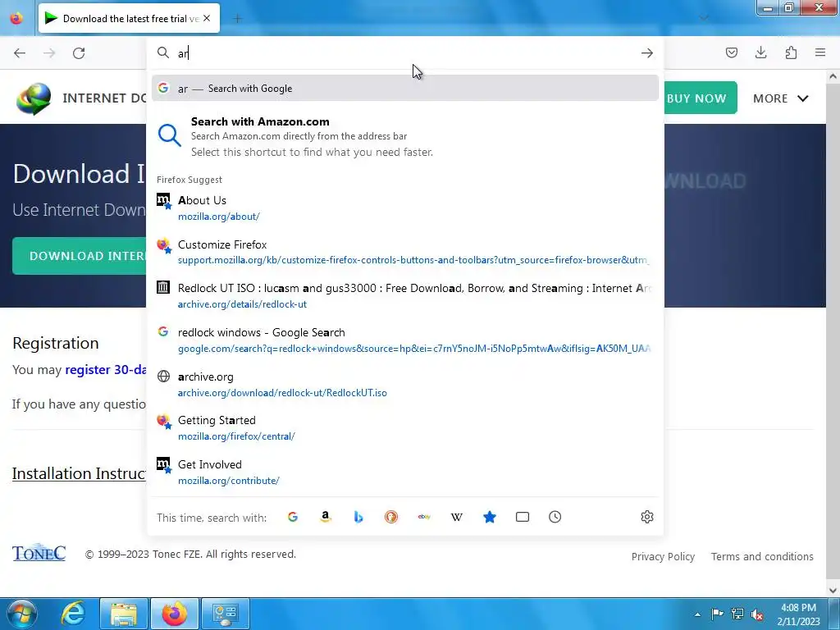This screenshot has width=840, height=630.
Task: Search this time with Amazon icon
Action: pos(325,517)
